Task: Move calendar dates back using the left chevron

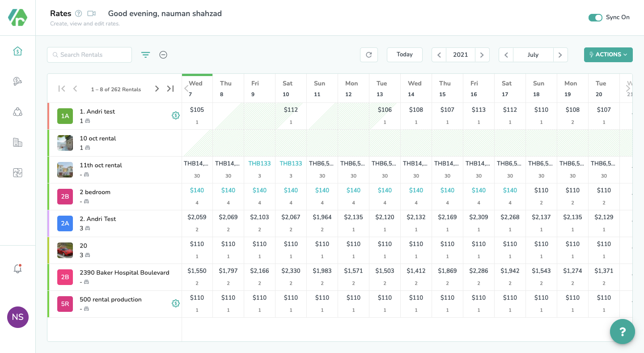Action: tap(186, 89)
